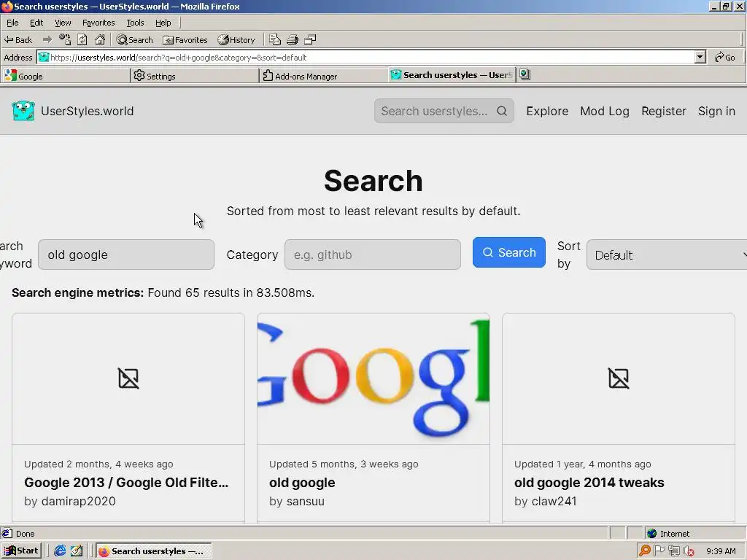Click the stop/network icon beside Forward

click(x=65, y=40)
